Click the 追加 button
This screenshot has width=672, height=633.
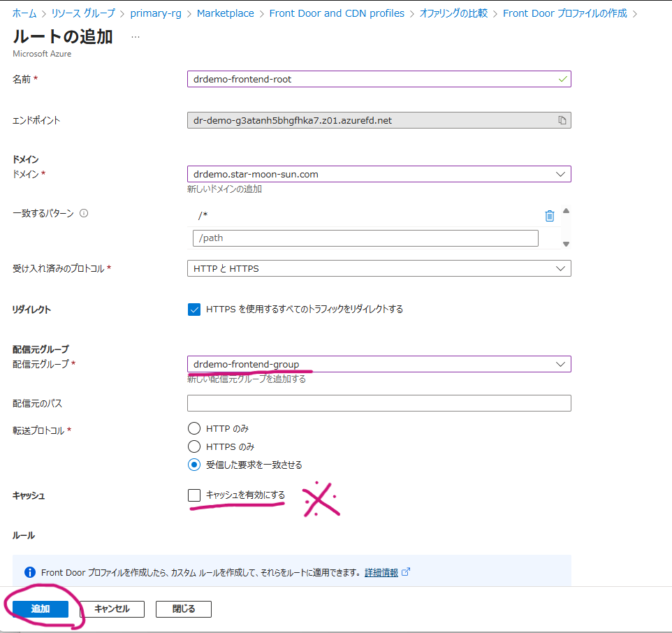point(41,609)
